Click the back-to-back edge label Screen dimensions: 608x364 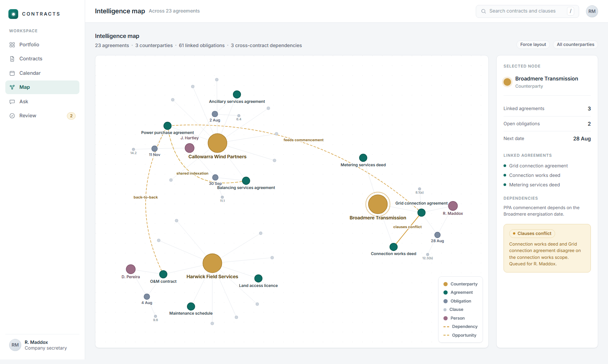coord(146,197)
